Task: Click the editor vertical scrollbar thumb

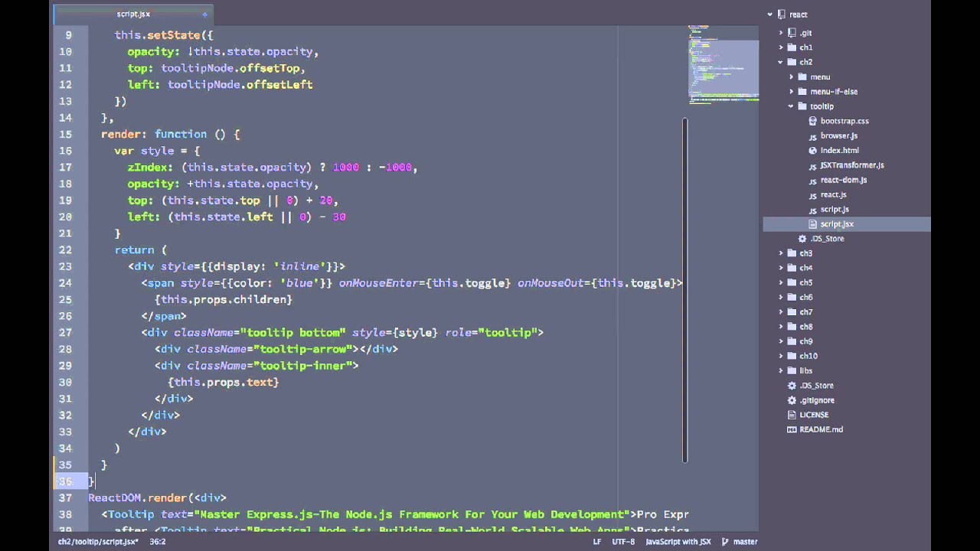Action: (685, 291)
